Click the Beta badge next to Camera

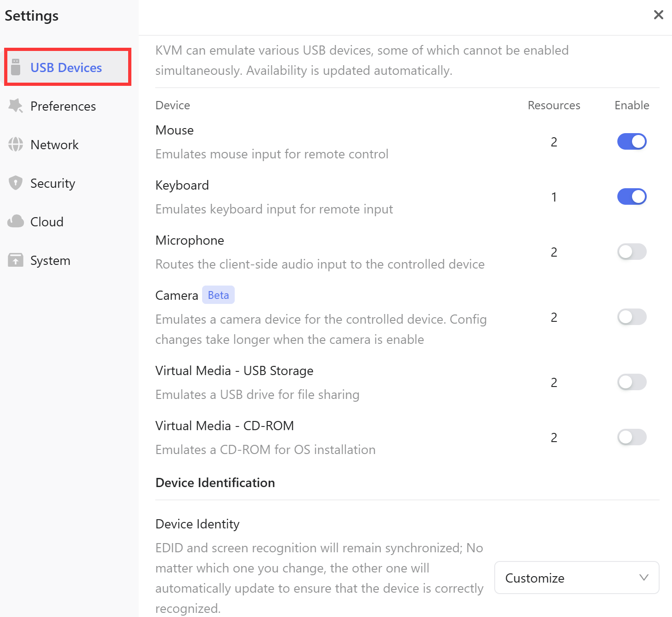[218, 295]
